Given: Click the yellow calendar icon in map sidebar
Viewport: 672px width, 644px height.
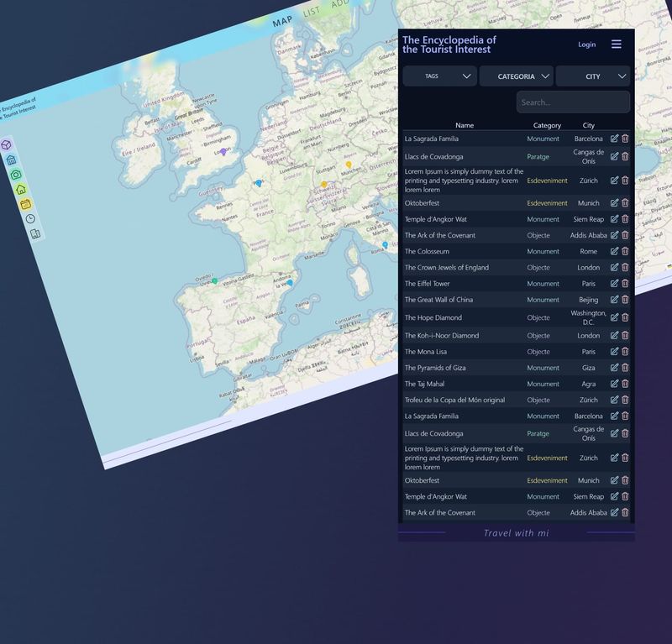Looking at the screenshot, I should 25,204.
